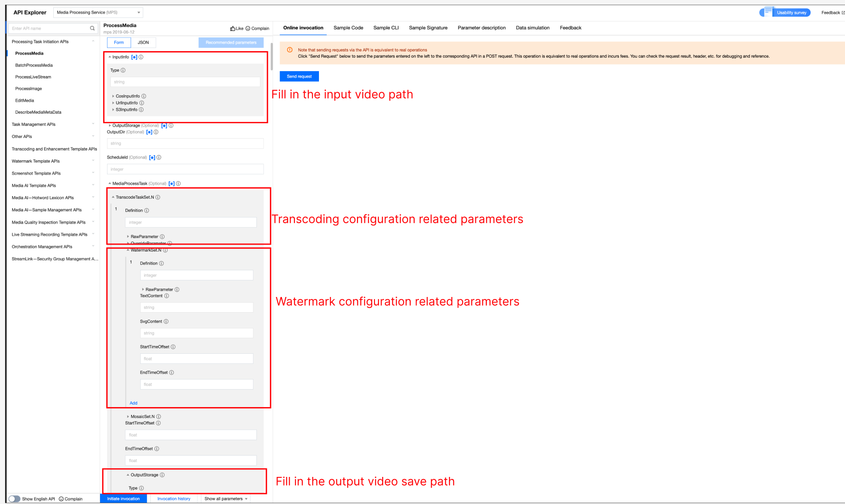Click the Add link under WatermarkSet
This screenshot has width=845, height=504.
pos(133,403)
